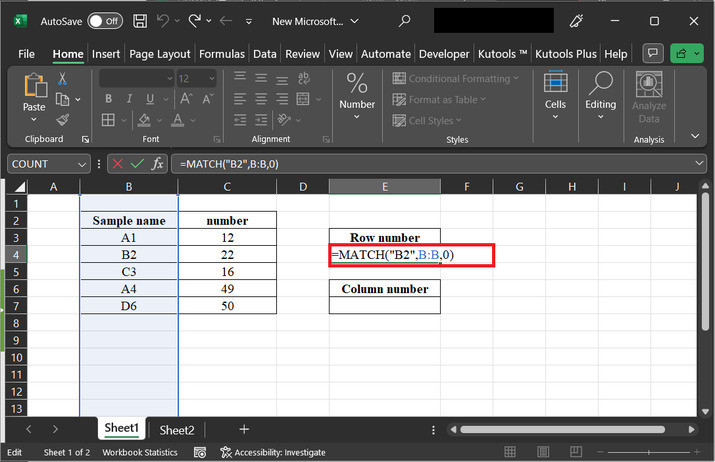The width and height of the screenshot is (715, 462).
Task: Click the Format Painter brush icon
Action: (x=62, y=120)
